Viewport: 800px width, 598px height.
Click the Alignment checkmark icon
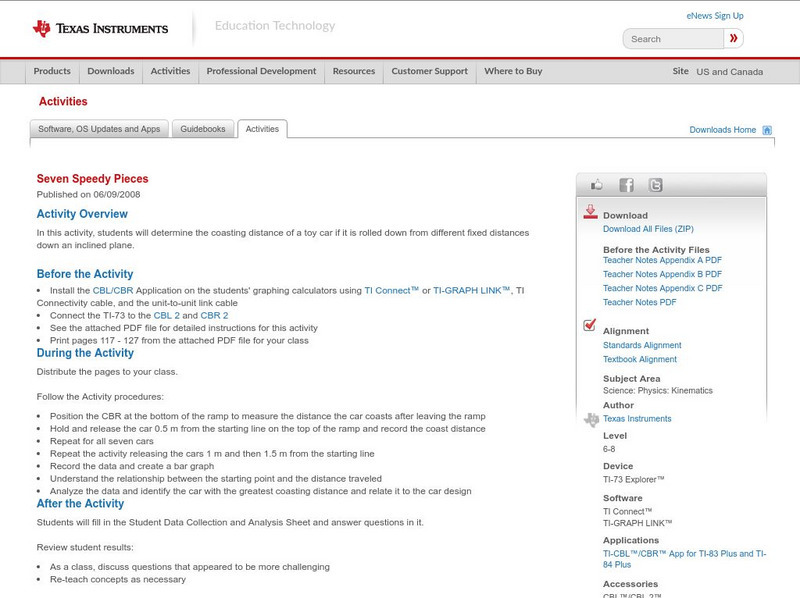[x=589, y=325]
